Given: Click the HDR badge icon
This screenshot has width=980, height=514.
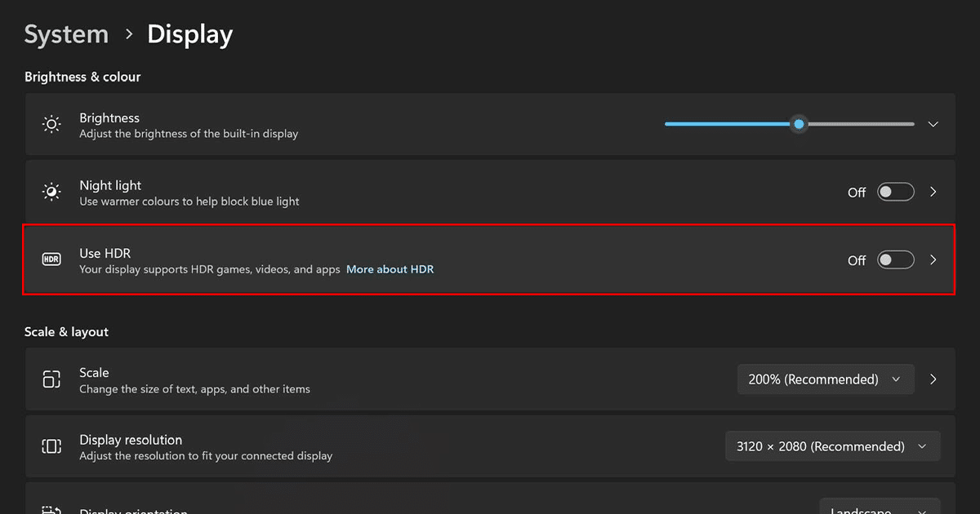Looking at the screenshot, I should [x=51, y=260].
